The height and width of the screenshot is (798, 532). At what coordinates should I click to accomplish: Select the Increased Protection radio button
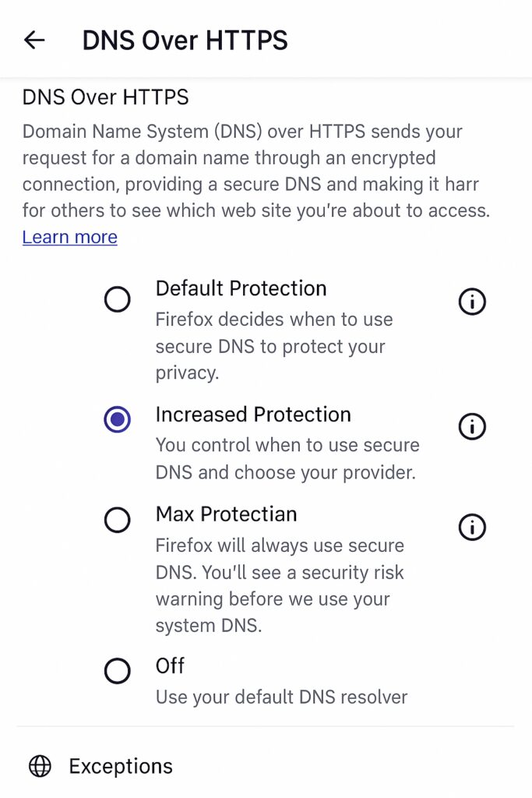pyautogui.click(x=118, y=420)
